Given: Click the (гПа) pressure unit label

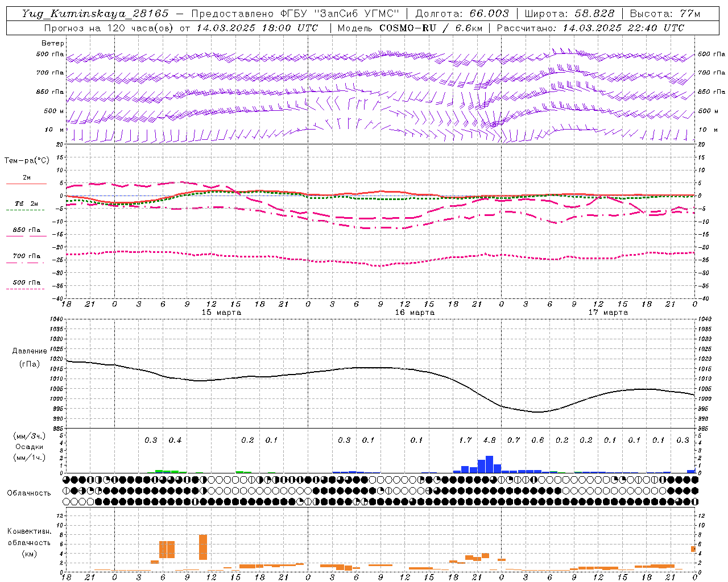Looking at the screenshot, I should coord(30,364).
